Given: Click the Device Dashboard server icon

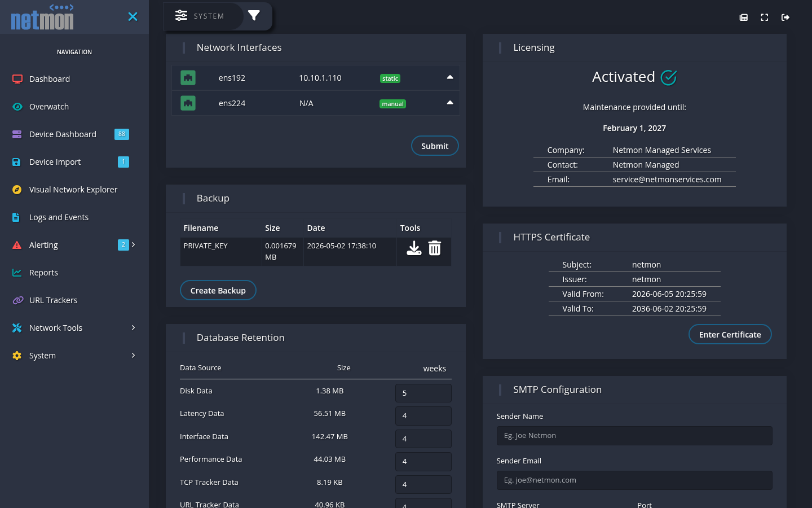Looking at the screenshot, I should pos(17,134).
